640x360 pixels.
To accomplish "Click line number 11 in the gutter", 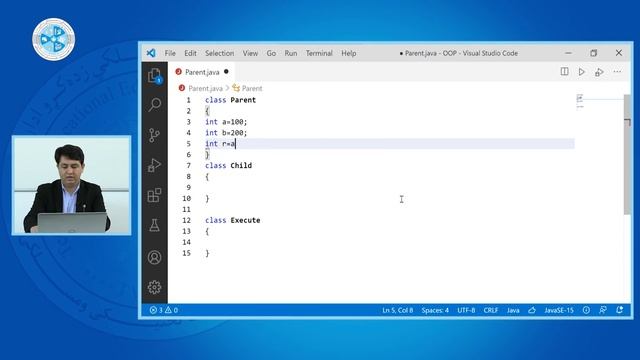I will (187, 209).
